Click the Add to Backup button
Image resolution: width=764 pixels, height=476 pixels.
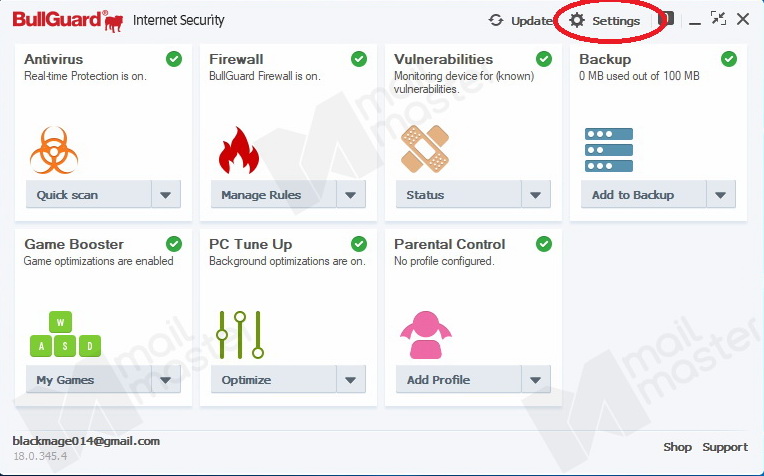click(643, 194)
